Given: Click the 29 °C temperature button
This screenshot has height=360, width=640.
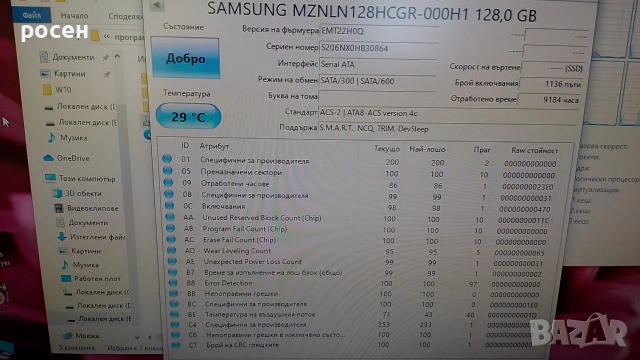Looking at the screenshot, I should point(189,117).
